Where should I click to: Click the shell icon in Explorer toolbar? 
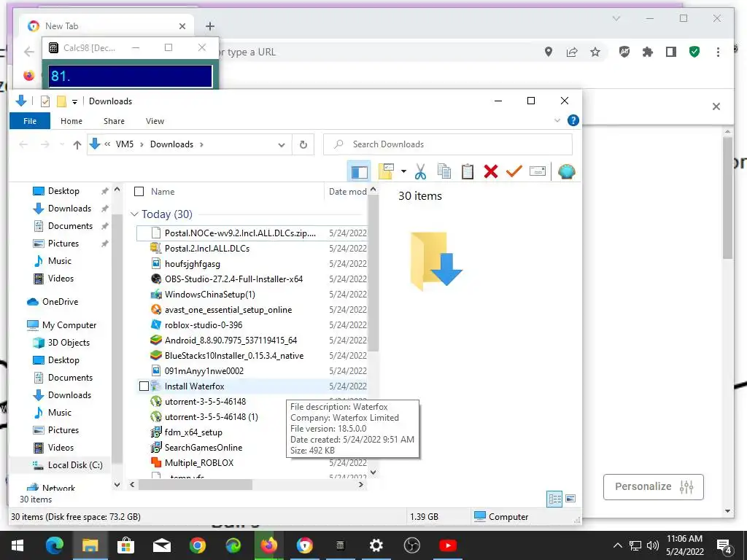tap(566, 171)
